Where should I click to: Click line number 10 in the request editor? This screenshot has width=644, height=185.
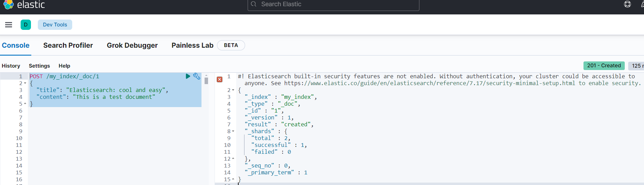pos(19,138)
